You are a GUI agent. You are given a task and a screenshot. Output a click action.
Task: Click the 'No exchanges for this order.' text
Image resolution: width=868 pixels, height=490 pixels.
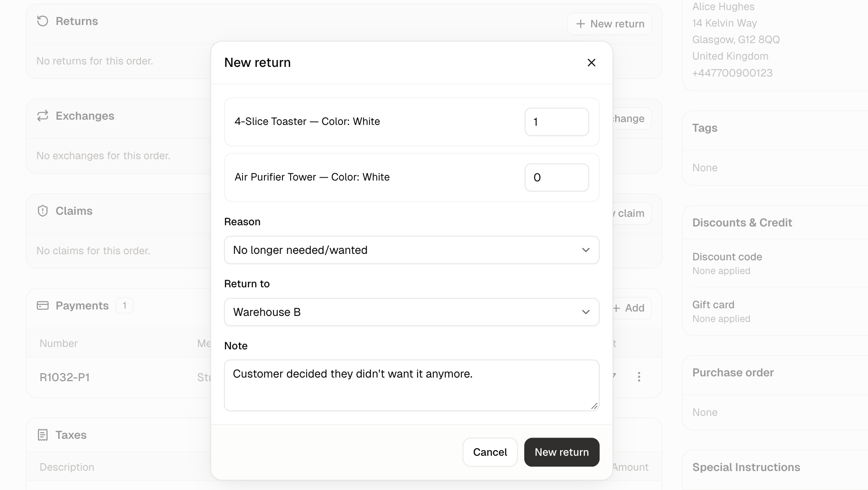[x=103, y=156]
